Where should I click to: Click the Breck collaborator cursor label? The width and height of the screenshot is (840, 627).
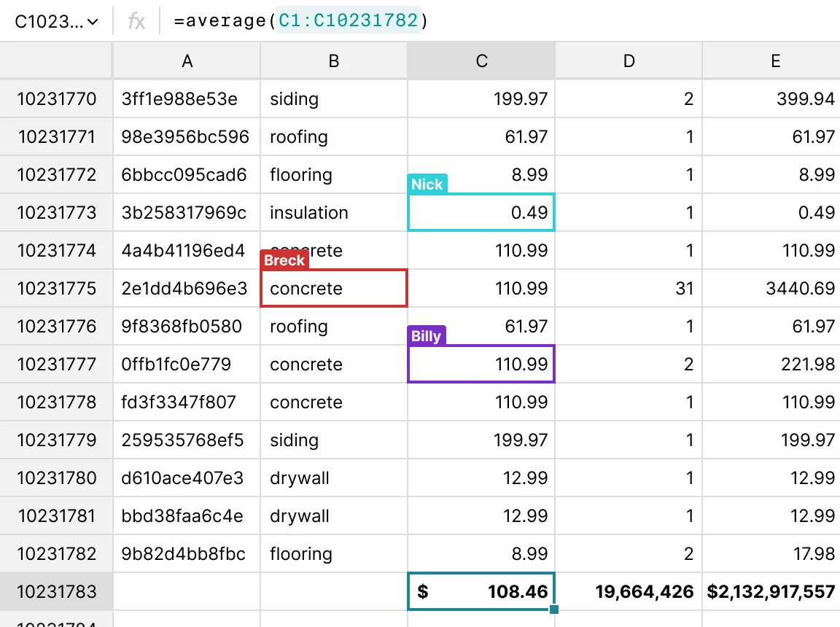click(x=284, y=260)
